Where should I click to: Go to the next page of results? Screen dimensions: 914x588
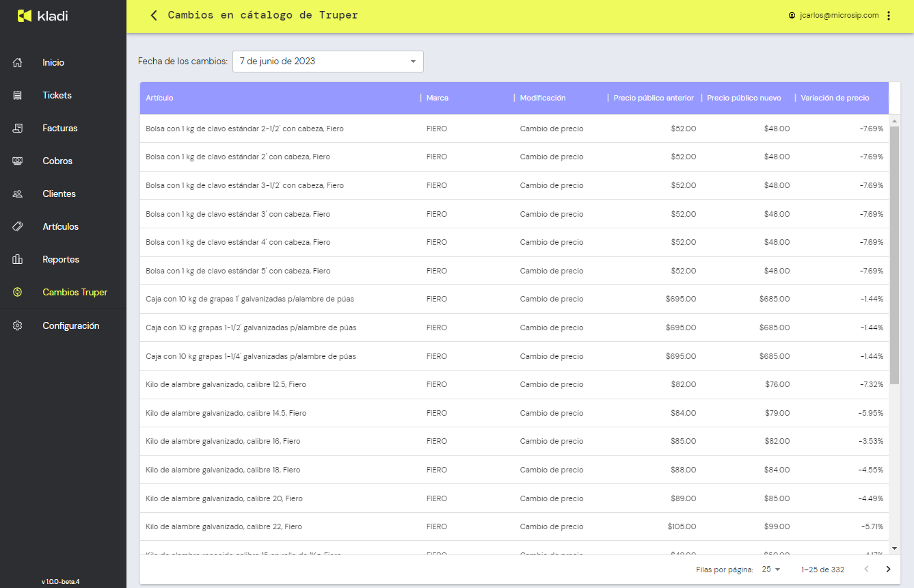[888, 570]
